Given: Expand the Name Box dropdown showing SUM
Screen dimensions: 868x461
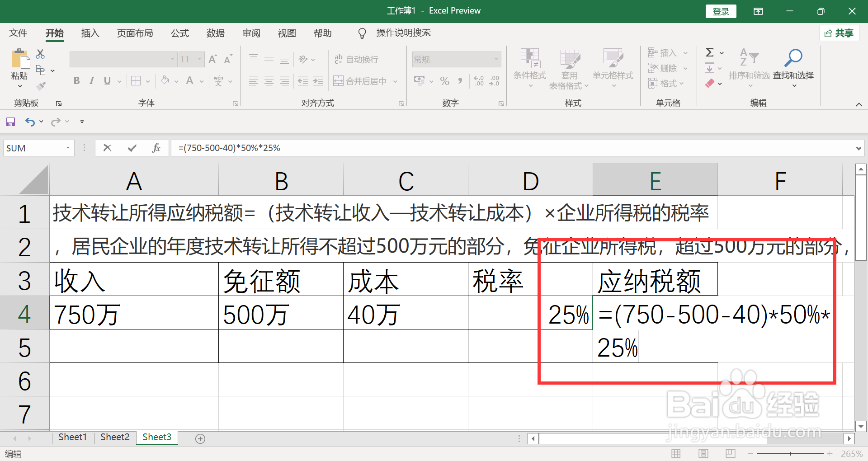Looking at the screenshot, I should [x=67, y=148].
